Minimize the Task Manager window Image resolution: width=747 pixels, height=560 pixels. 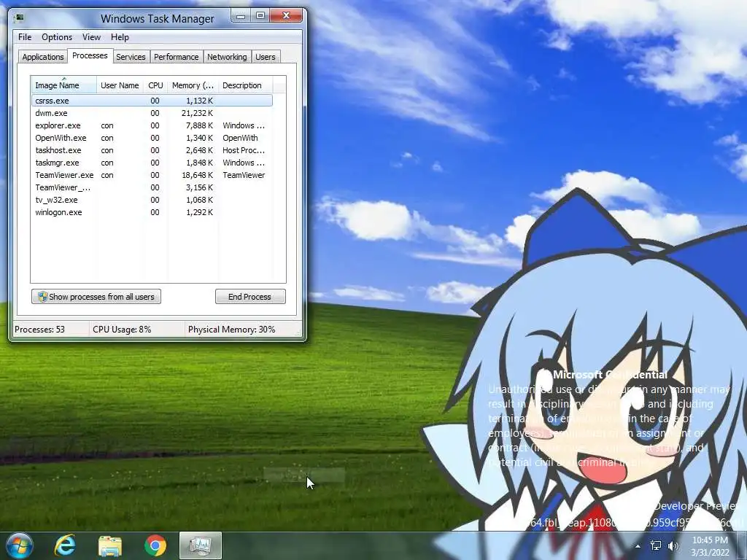click(241, 16)
